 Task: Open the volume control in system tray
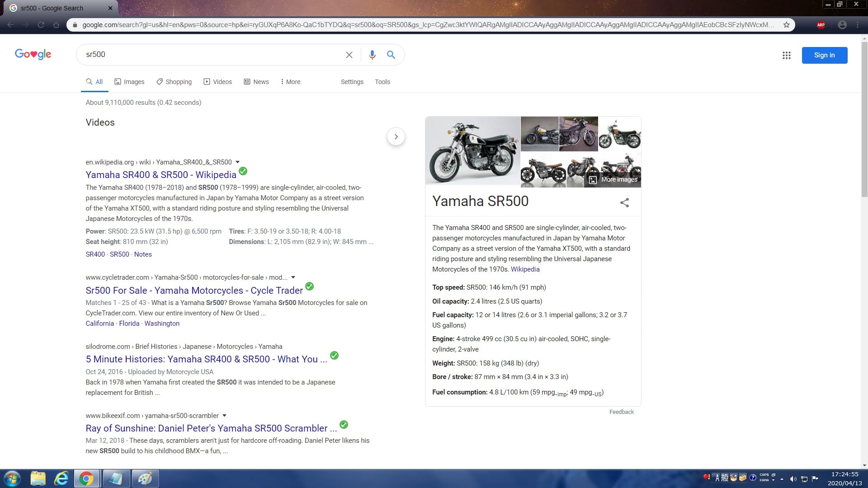[793, 479]
